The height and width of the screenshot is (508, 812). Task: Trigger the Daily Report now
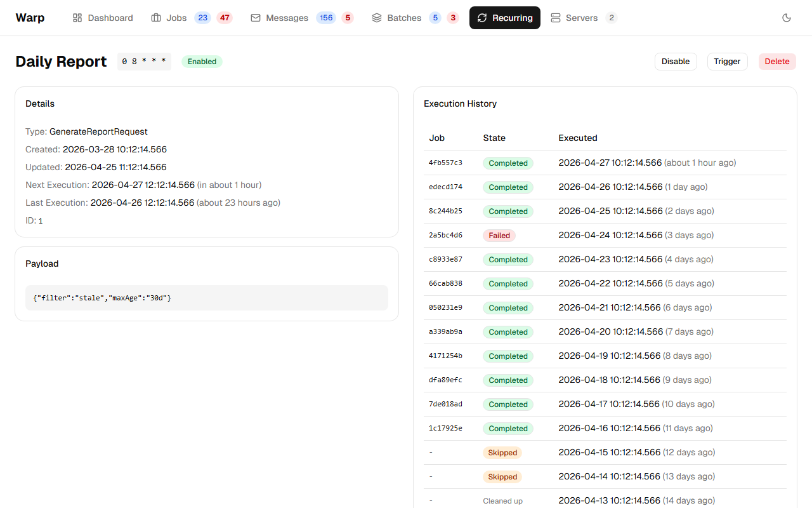coord(727,62)
